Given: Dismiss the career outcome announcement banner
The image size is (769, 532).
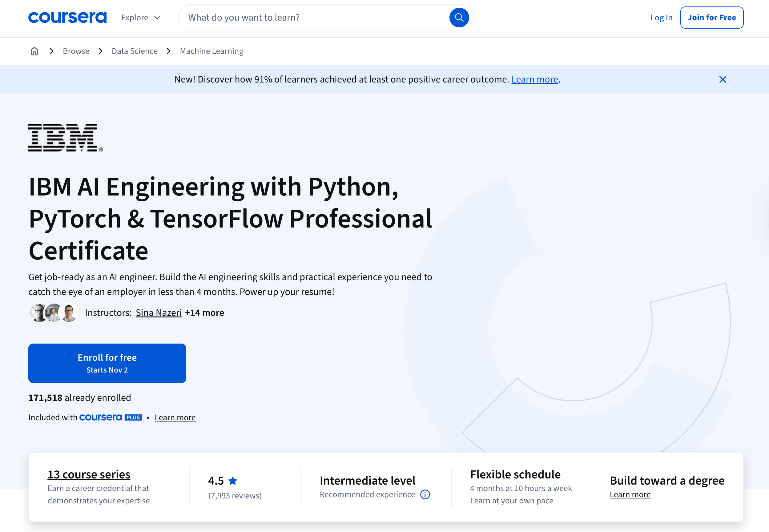Looking at the screenshot, I should [x=723, y=79].
